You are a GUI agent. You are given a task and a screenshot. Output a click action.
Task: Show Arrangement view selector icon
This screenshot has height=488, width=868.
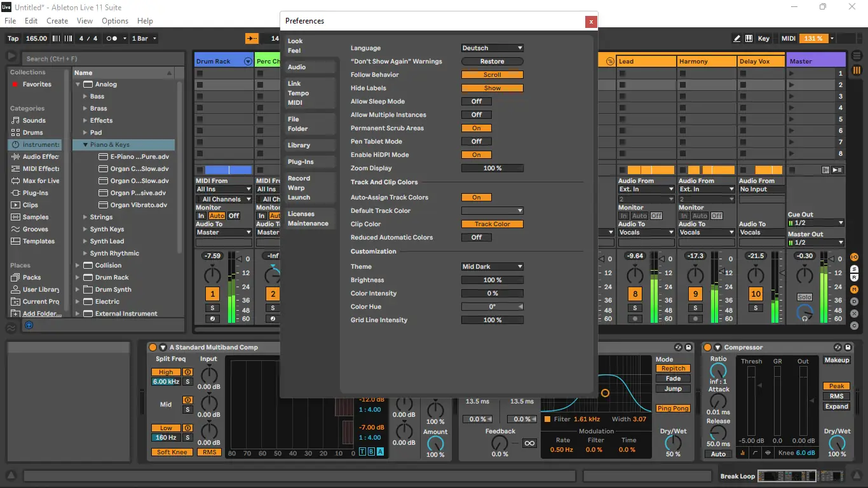[857, 57]
